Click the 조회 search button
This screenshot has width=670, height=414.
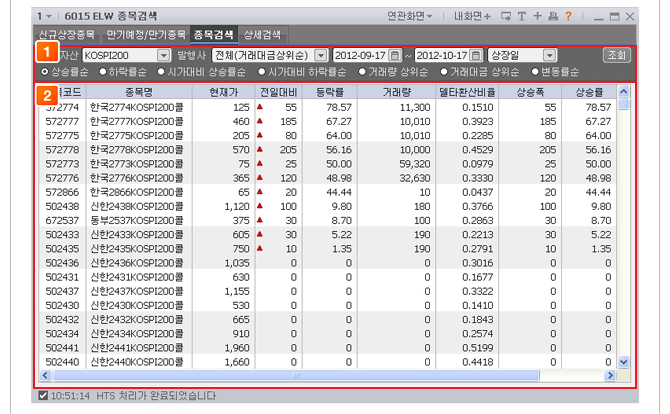617,55
